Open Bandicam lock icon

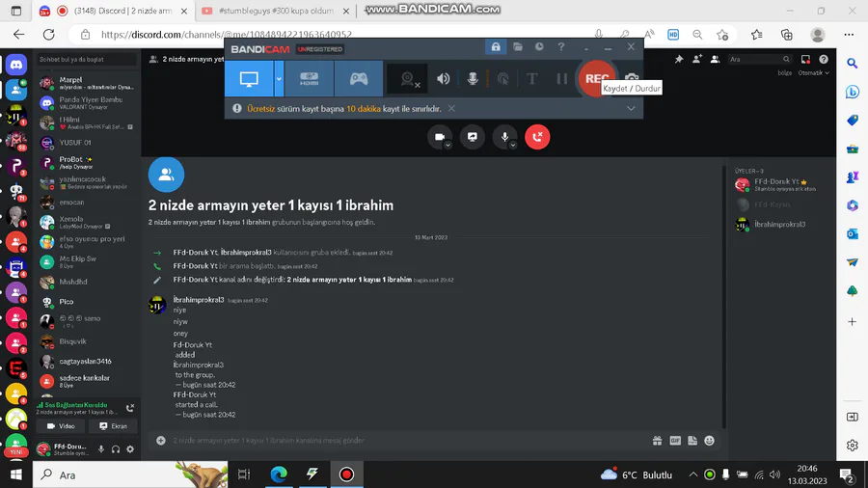point(496,47)
